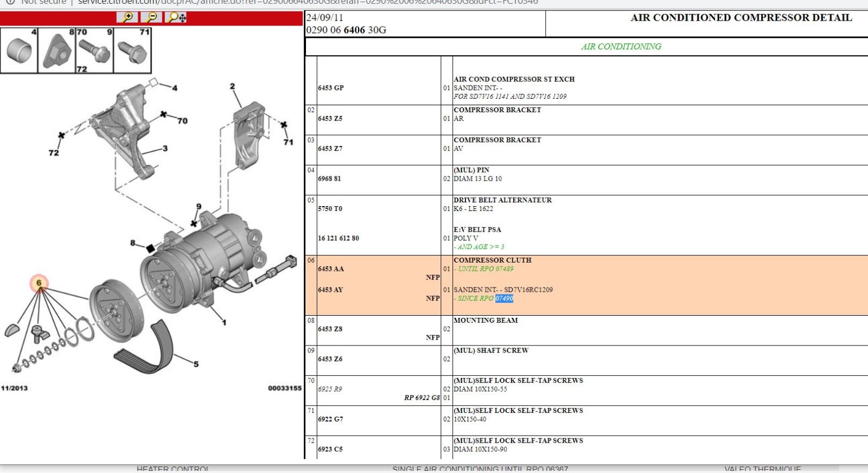Screen dimensions: 868x473
Task: Click the (MUL) SHAFT SCREW description
Action: (491, 350)
